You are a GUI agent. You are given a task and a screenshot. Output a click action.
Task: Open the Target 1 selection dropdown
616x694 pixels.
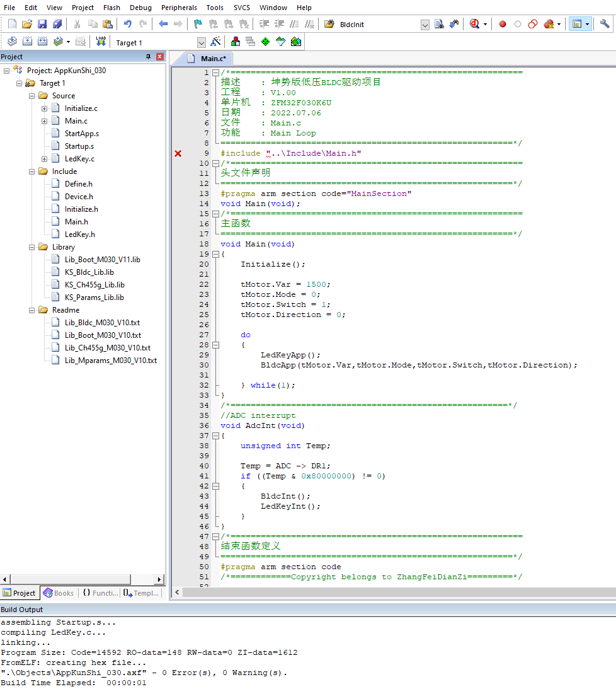click(x=202, y=43)
